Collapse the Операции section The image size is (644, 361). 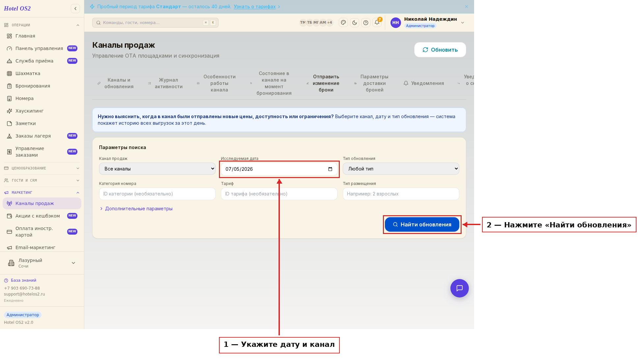tap(42, 25)
